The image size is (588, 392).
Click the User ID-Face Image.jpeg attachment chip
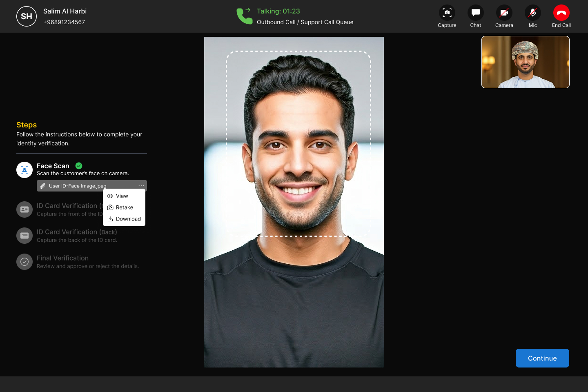pyautogui.click(x=78, y=186)
